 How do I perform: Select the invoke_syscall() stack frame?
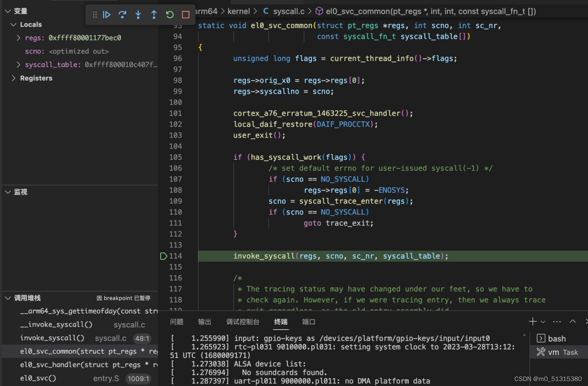click(52, 338)
